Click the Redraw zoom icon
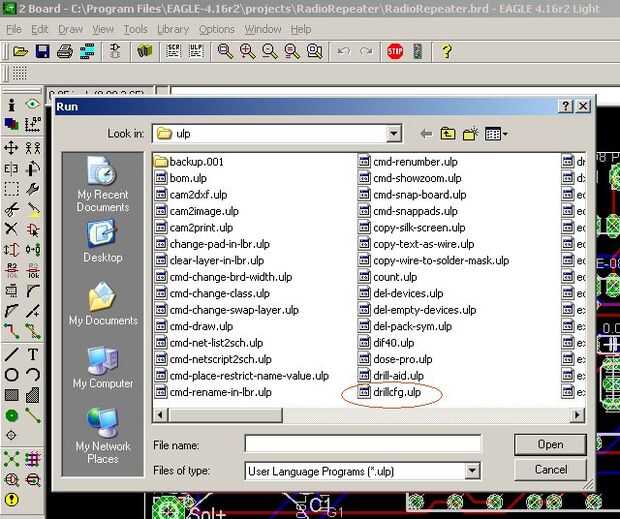This screenshot has height=519, width=620. coord(292,51)
